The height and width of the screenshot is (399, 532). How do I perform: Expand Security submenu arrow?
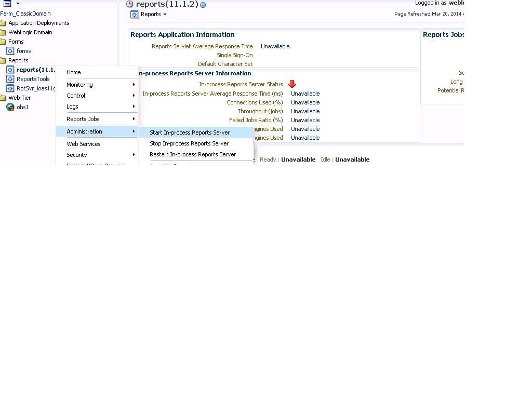[x=134, y=155]
